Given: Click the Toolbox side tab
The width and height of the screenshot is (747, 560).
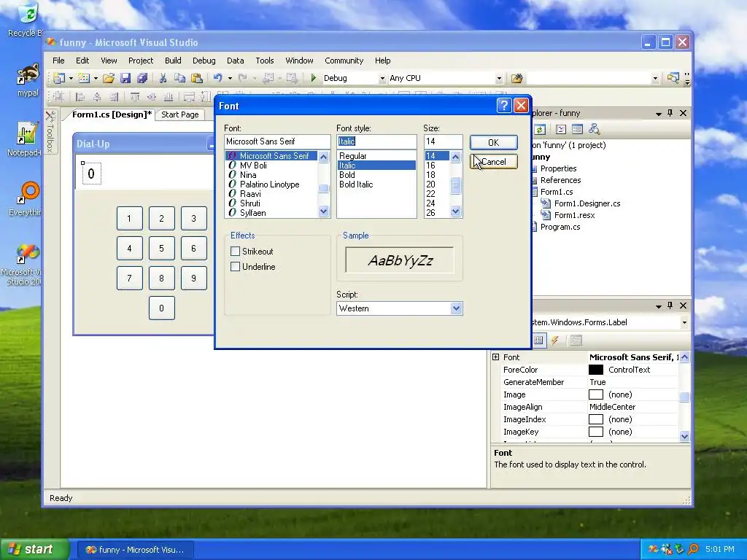Looking at the screenshot, I should point(50,133).
